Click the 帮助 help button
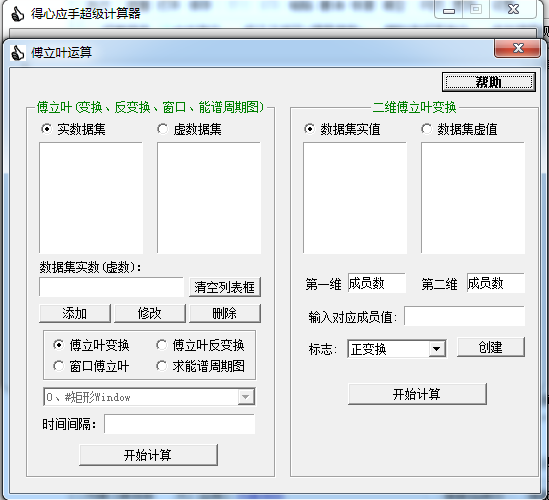The width and height of the screenshot is (549, 500). click(488, 82)
